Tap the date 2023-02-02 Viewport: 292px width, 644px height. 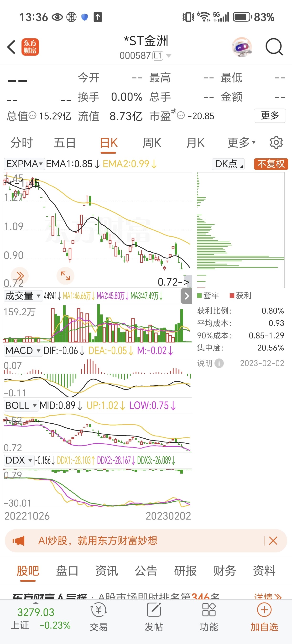262,363
